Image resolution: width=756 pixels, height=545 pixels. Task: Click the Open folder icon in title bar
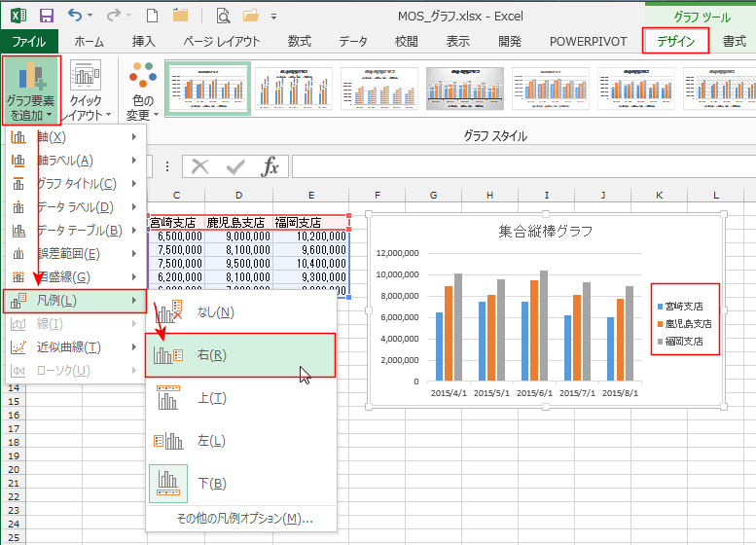[x=181, y=17]
